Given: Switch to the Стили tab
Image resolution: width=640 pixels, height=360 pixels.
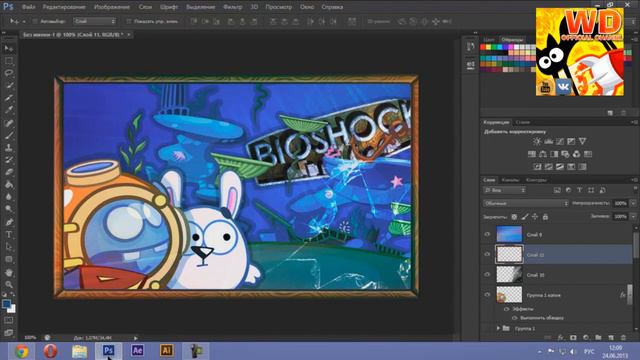Looking at the screenshot, I should pos(522,122).
